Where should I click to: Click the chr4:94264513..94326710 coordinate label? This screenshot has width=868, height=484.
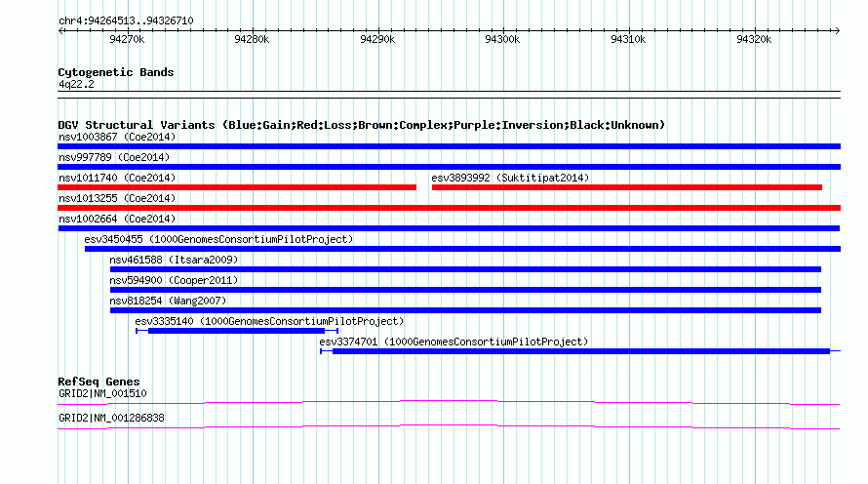click(x=126, y=21)
